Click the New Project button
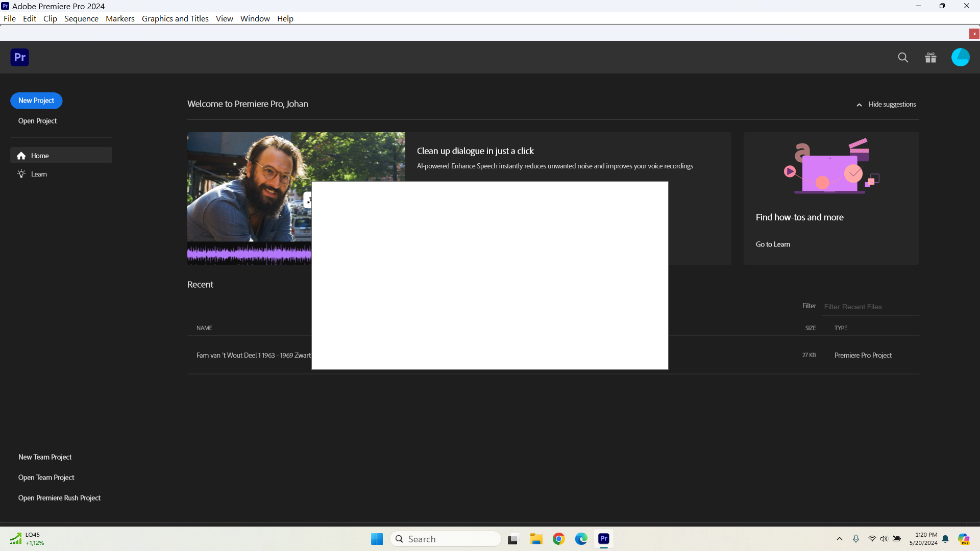The width and height of the screenshot is (980, 551). [36, 101]
